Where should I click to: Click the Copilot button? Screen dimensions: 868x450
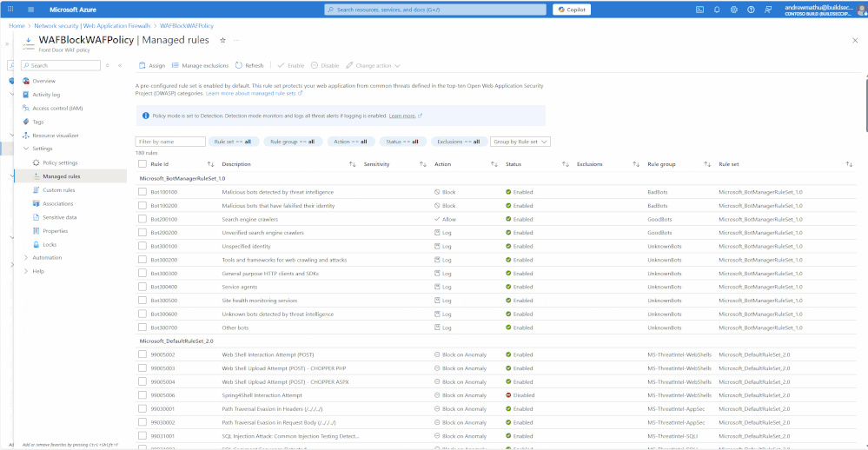(572, 10)
